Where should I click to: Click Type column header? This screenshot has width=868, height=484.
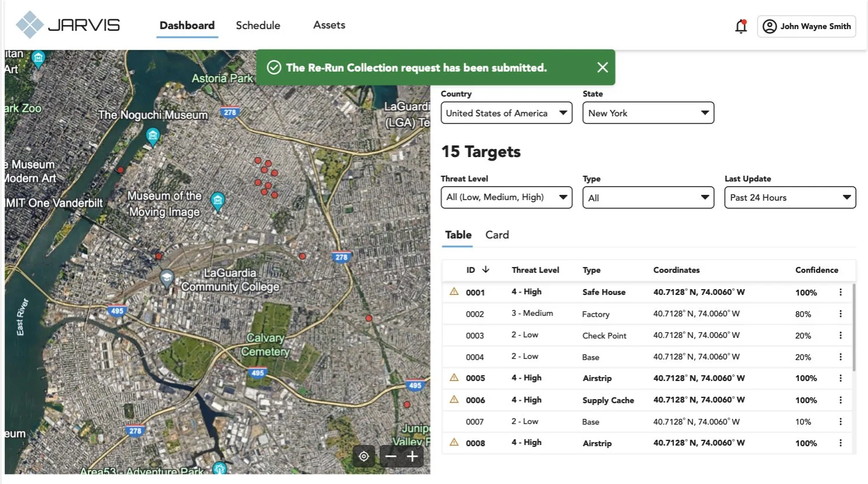[x=592, y=270]
